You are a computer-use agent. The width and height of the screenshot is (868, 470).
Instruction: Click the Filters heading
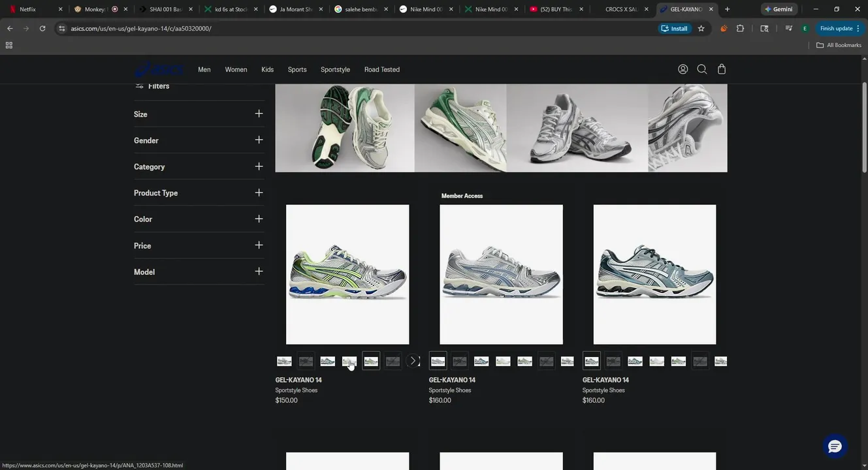[159, 86]
